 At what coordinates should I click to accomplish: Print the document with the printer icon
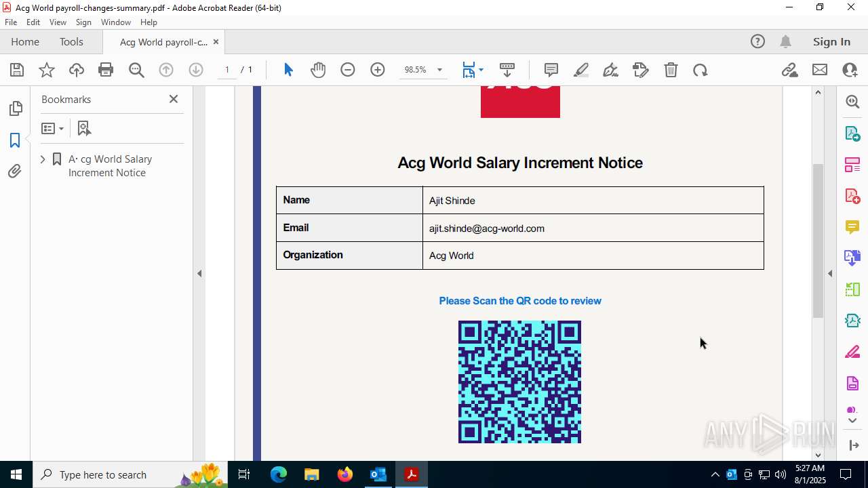click(106, 70)
